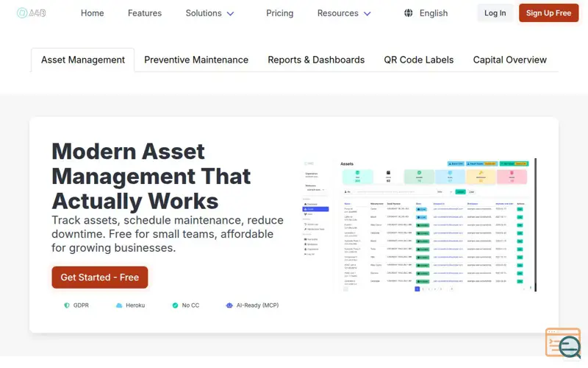Screen dimensions: 588x368
Task: Open the Features page
Action: click(x=145, y=13)
